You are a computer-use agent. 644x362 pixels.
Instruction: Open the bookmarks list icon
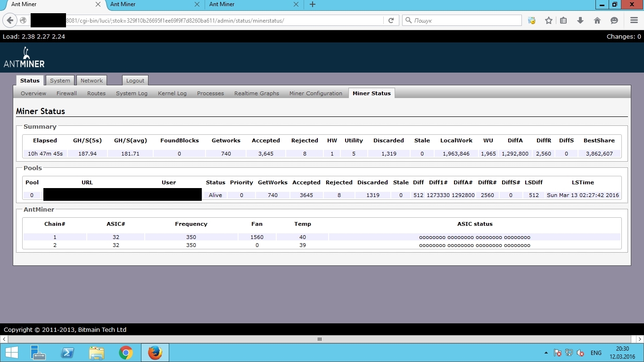(563, 20)
